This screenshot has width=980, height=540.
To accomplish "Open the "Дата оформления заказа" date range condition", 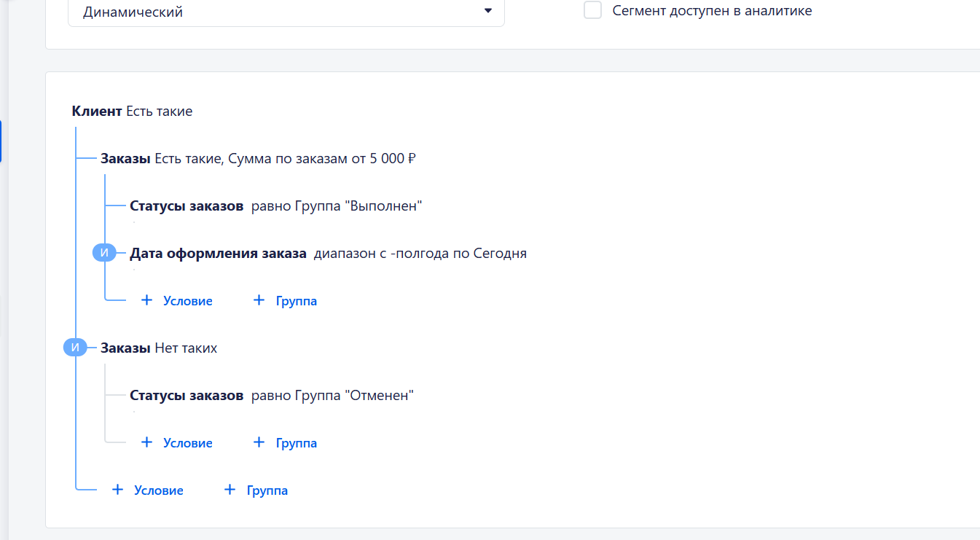I will (328, 253).
